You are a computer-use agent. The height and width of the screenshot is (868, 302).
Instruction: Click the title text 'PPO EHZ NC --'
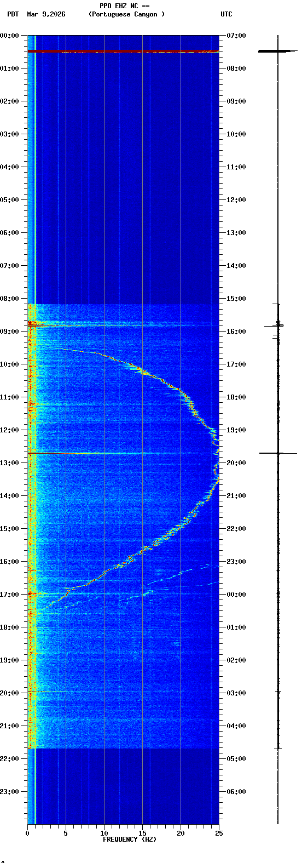tap(124, 6)
